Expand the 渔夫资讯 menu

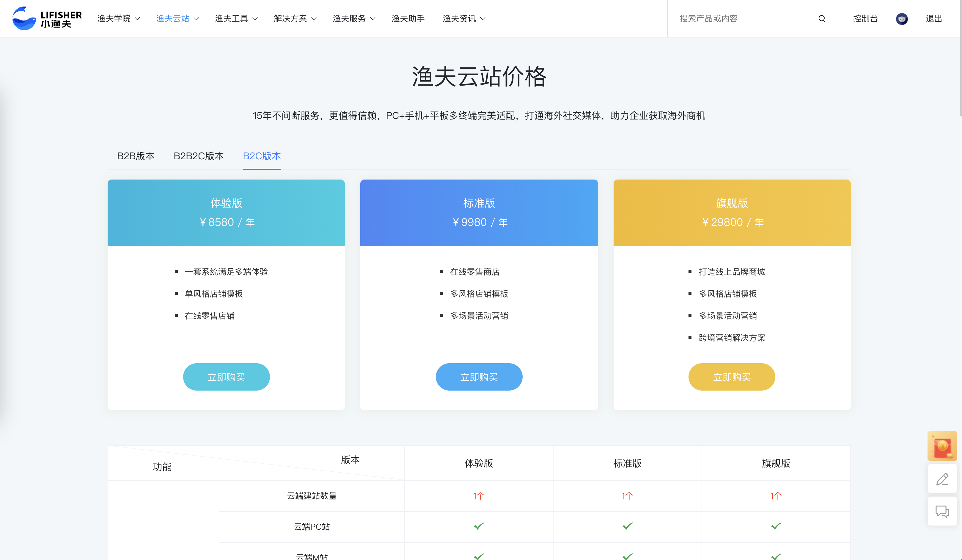pos(463,18)
